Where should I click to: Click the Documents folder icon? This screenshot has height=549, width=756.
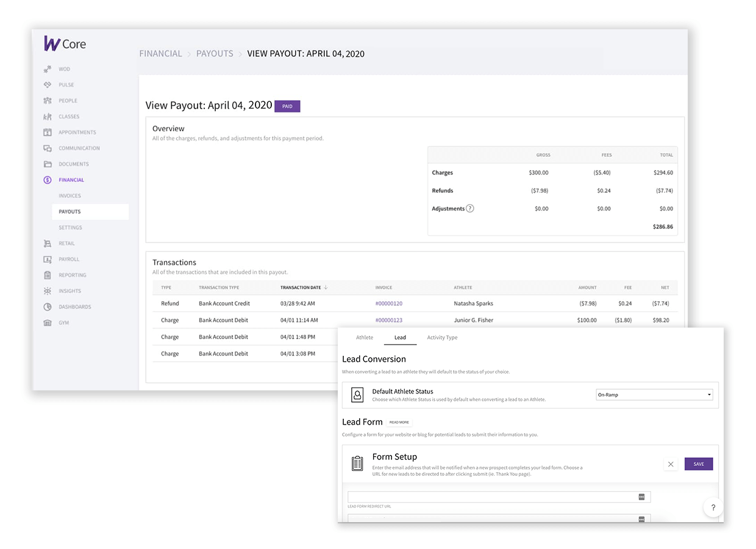point(48,164)
